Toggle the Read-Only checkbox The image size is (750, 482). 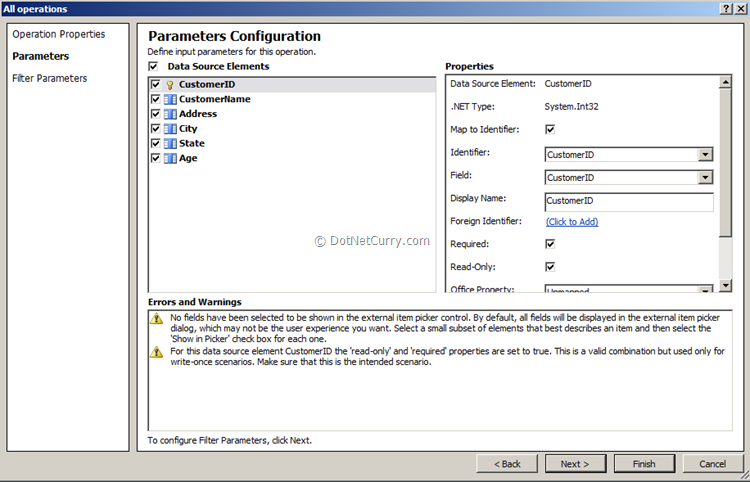coord(550,267)
